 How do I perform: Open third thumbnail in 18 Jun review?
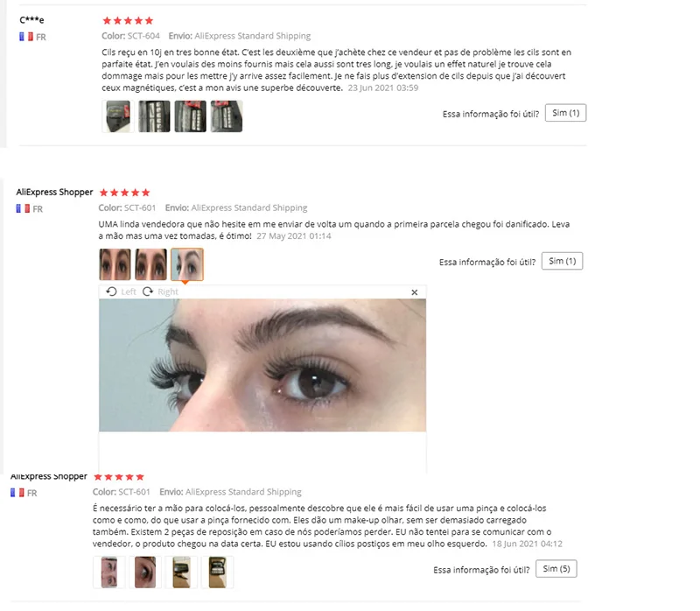pyautogui.click(x=181, y=572)
